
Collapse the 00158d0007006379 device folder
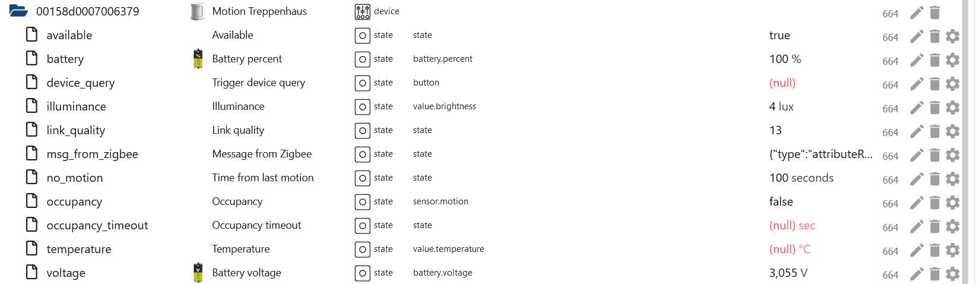[18, 11]
